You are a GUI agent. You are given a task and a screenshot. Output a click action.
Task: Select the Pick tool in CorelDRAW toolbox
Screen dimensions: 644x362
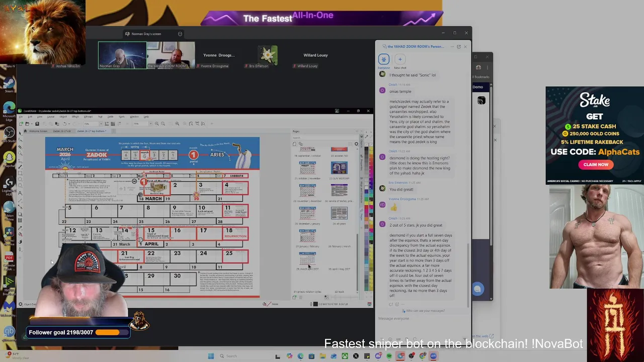(20, 133)
